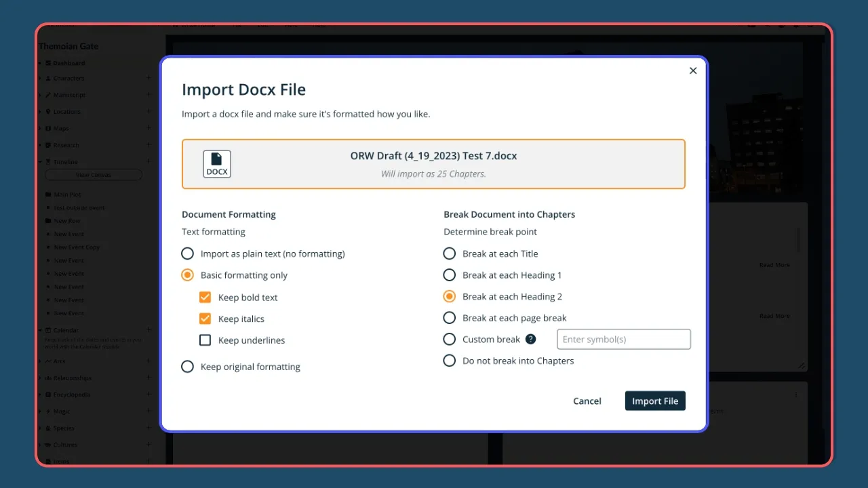Click the View Canvas button
This screenshot has height=488, width=868.
[x=93, y=175]
